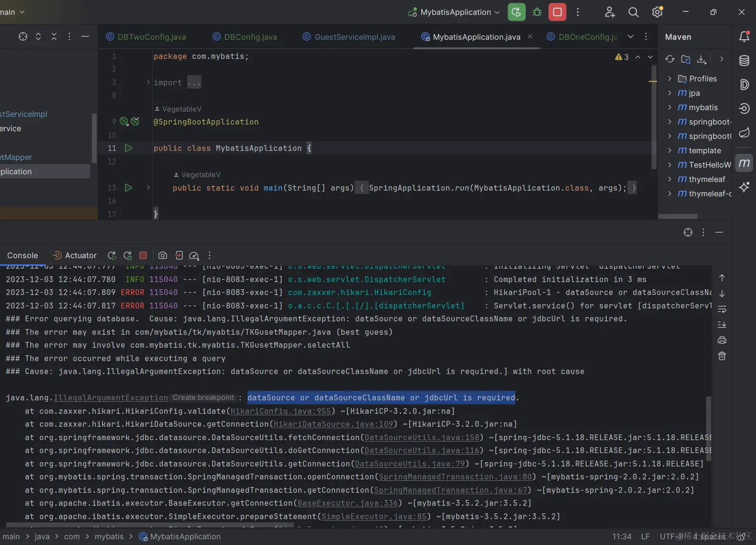Run MybatisApplication class from gutter
756x545 pixels.
128,148
